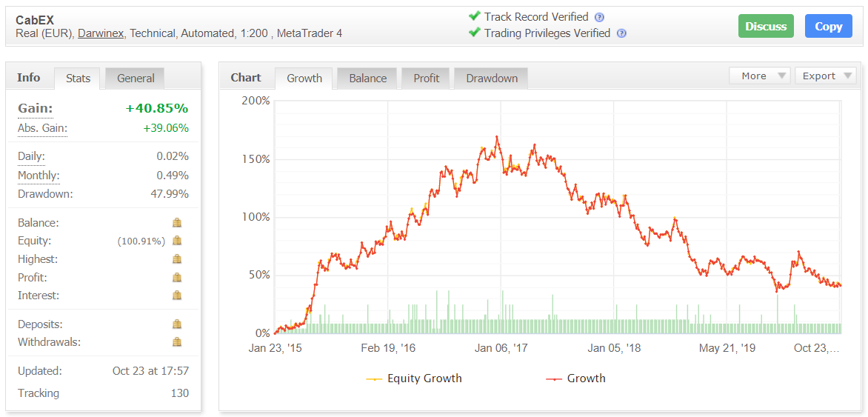Open the More dropdown menu
Screen dimensions: 868x417
pyautogui.click(x=759, y=76)
